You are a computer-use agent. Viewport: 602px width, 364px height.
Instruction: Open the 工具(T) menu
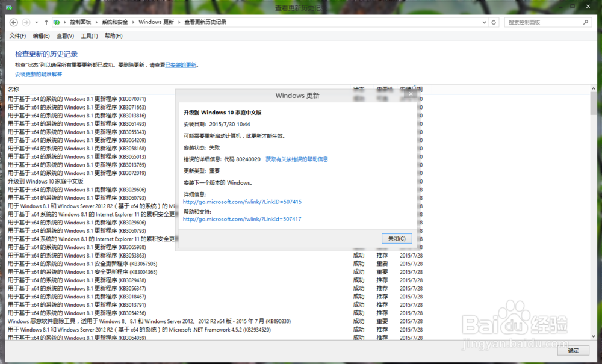tap(89, 35)
